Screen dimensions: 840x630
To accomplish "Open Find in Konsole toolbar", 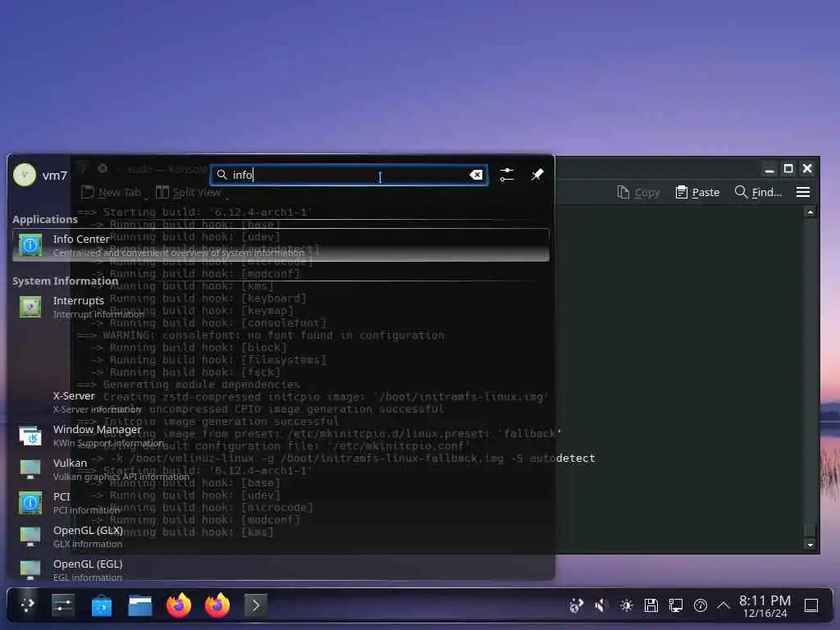I will pyautogui.click(x=758, y=192).
